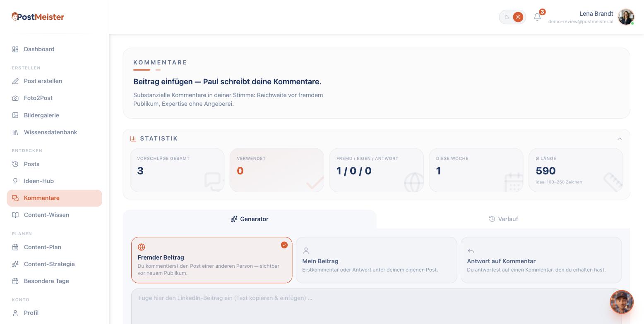
Task: Select light mode sun toggle
Action: pyautogui.click(x=518, y=17)
